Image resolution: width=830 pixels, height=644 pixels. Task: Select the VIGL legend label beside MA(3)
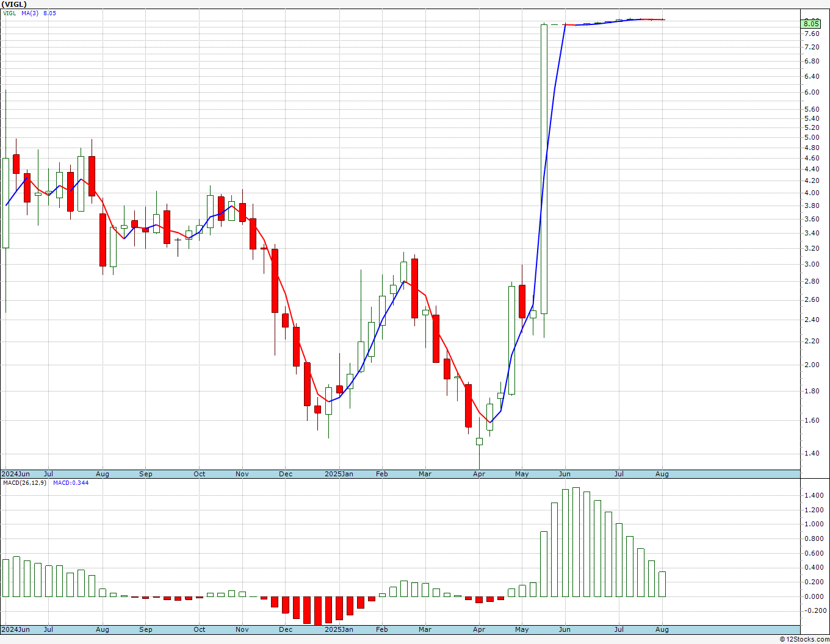[x=10, y=13]
